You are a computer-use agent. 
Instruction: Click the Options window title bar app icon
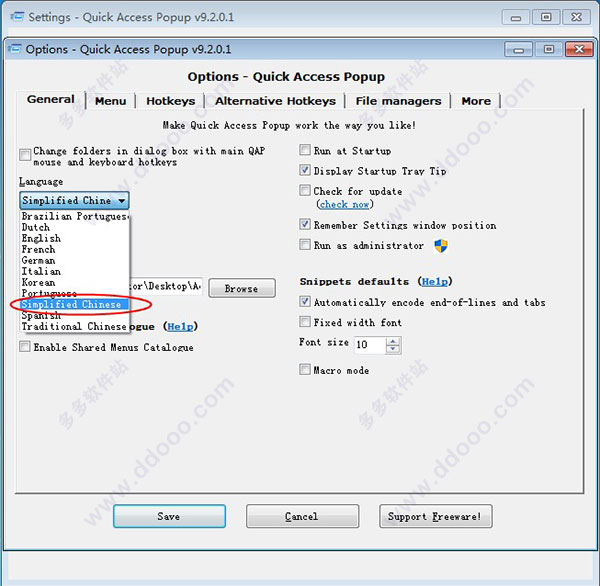[14, 49]
